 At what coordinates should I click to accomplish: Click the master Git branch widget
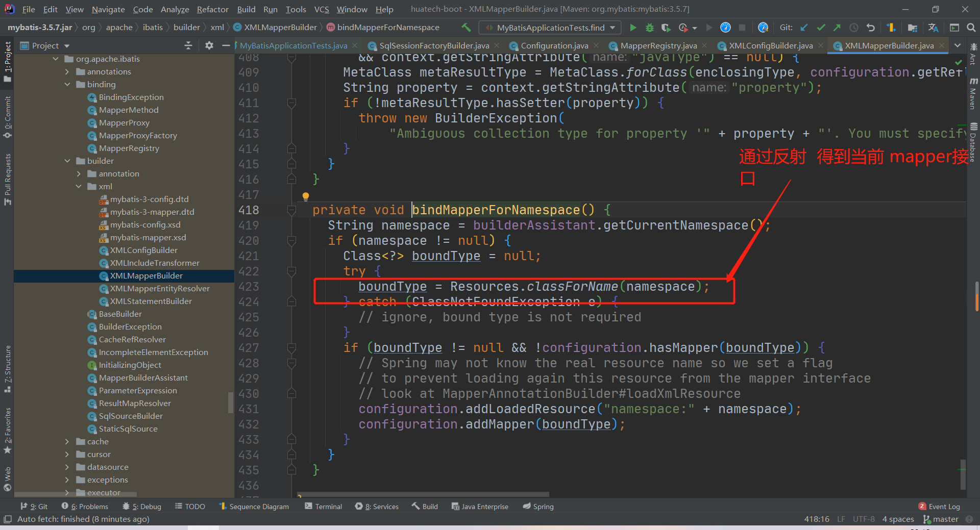pos(941,519)
